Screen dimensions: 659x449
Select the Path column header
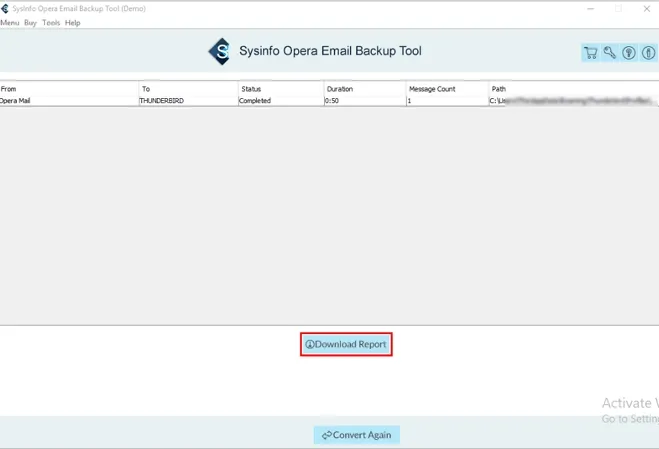574,89
